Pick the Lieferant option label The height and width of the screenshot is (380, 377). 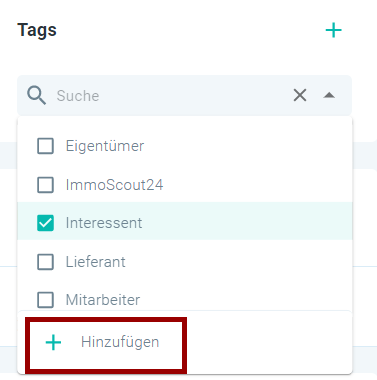coord(96,262)
